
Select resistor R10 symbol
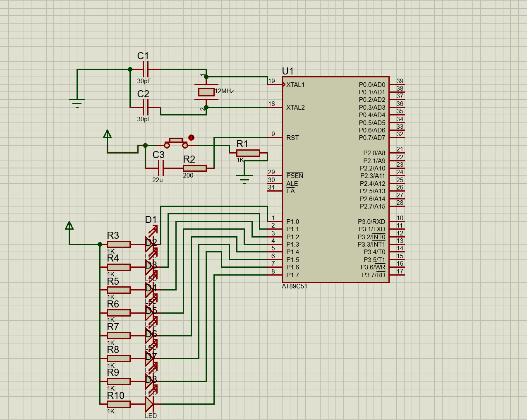tap(119, 404)
